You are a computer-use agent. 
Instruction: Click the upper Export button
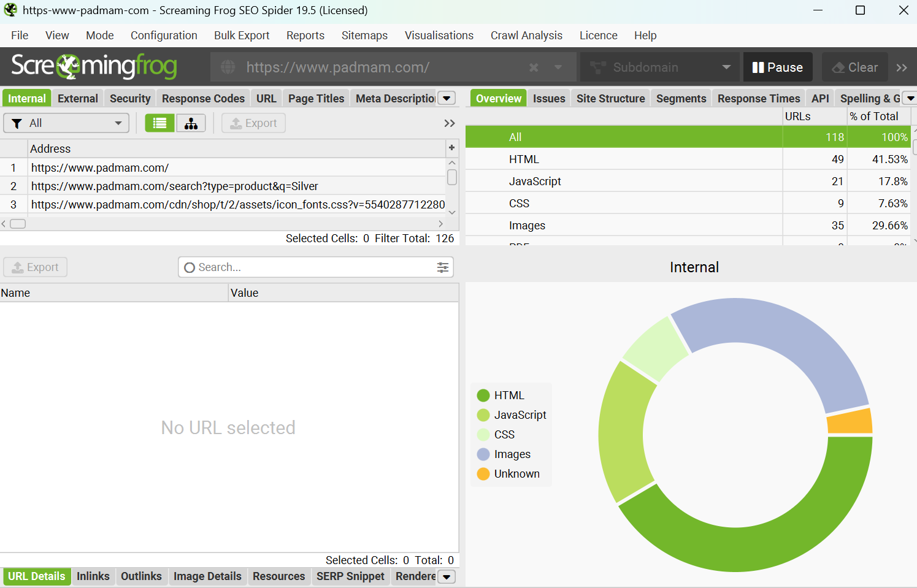(x=253, y=123)
